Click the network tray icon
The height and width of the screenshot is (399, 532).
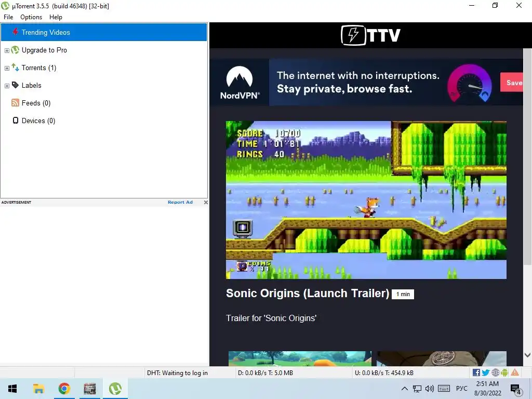tap(417, 389)
